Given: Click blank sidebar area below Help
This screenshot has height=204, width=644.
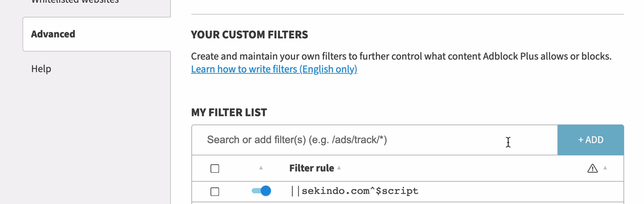Looking at the screenshot, I should coord(86,141).
